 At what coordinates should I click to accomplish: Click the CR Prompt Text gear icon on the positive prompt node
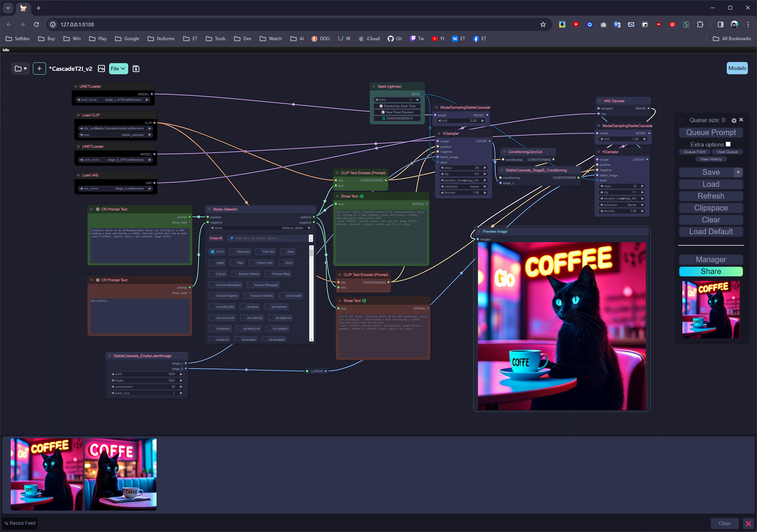point(98,209)
